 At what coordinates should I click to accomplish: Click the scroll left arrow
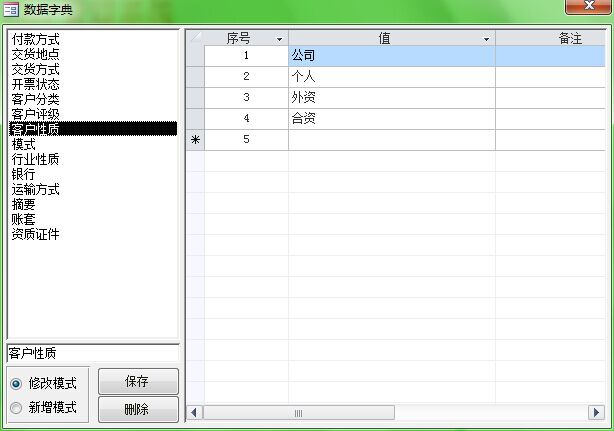pos(194,413)
